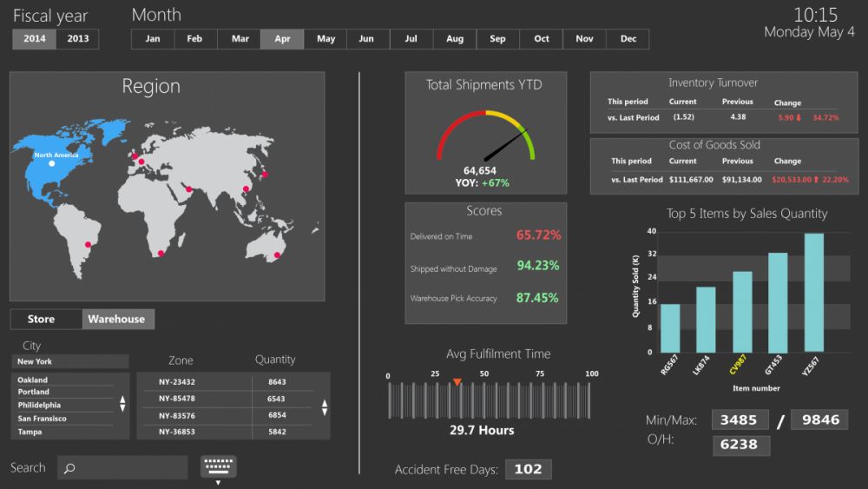Select the Jan month tab
The image size is (868, 489).
153,39
